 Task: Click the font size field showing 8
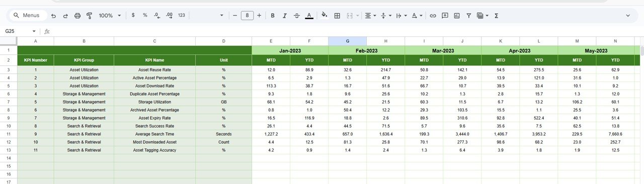click(247, 16)
